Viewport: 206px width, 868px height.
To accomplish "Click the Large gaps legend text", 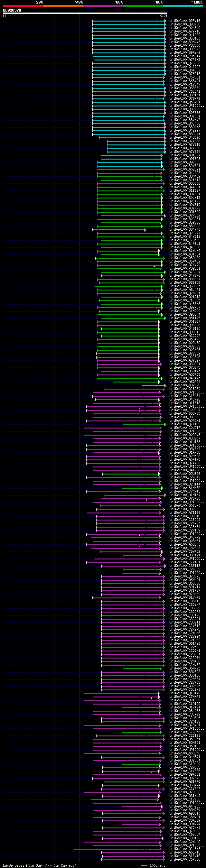I will tap(40, 865).
